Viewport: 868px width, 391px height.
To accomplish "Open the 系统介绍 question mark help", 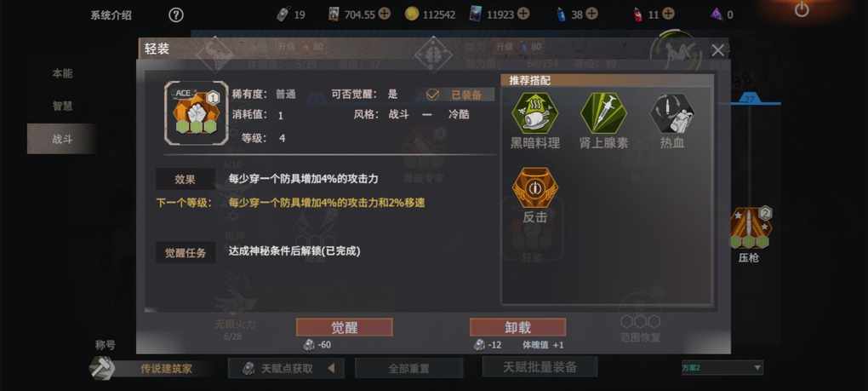I will click(175, 15).
